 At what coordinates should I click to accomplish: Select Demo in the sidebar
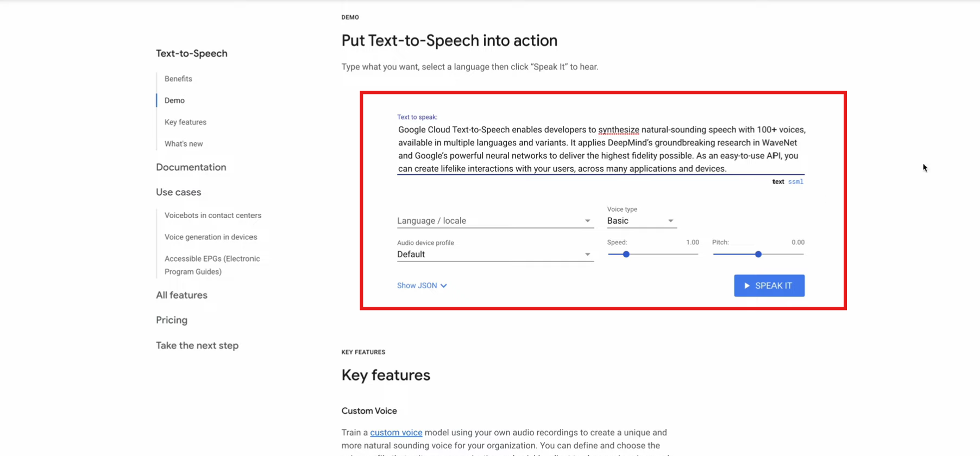point(174,100)
